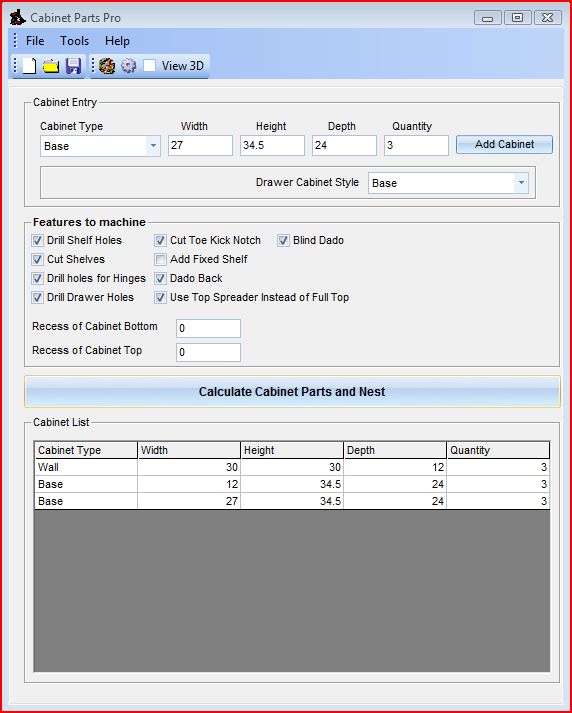572x713 pixels.
Task: Toggle the View 3D checkbox
Action: [x=149, y=65]
